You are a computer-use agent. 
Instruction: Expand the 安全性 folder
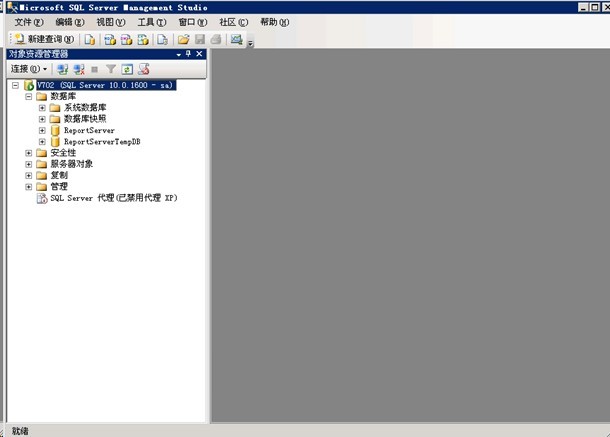click(x=29, y=153)
